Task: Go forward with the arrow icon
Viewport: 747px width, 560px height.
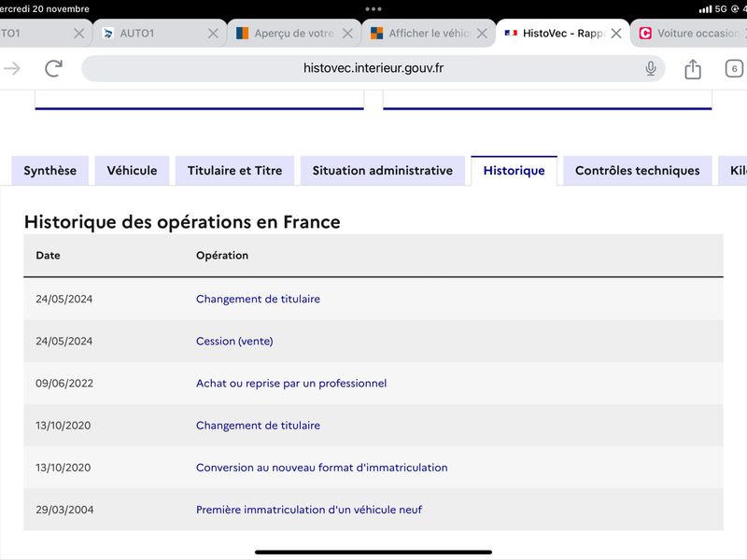Action: tap(12, 68)
